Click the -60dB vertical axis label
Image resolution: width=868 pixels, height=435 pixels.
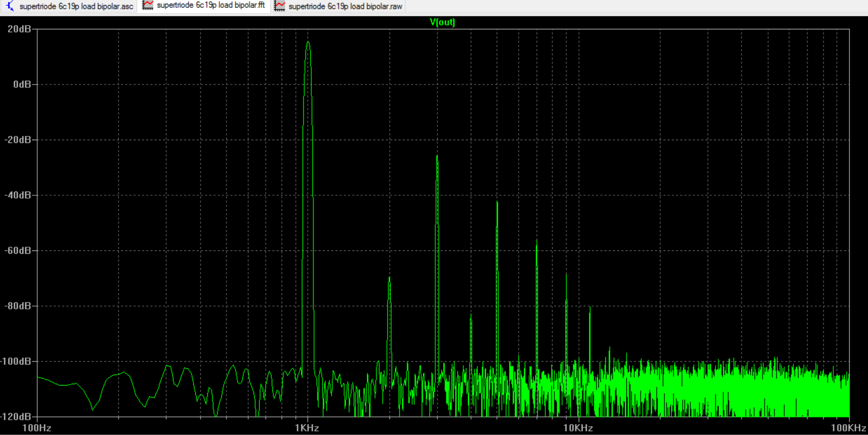point(18,250)
